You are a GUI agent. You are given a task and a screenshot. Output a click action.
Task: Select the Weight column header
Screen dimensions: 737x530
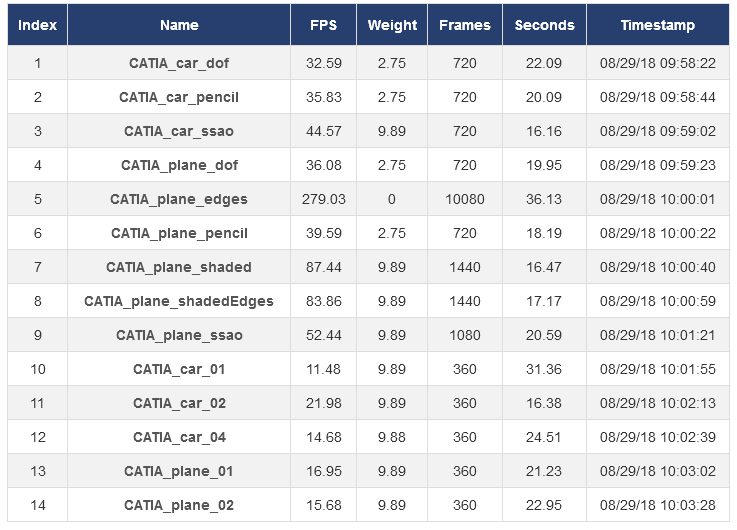392,25
